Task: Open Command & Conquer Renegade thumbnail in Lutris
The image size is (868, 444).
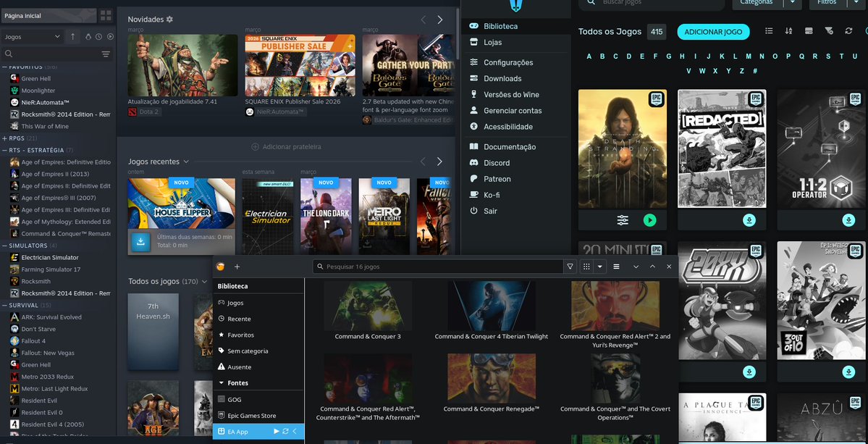Action: (492, 378)
